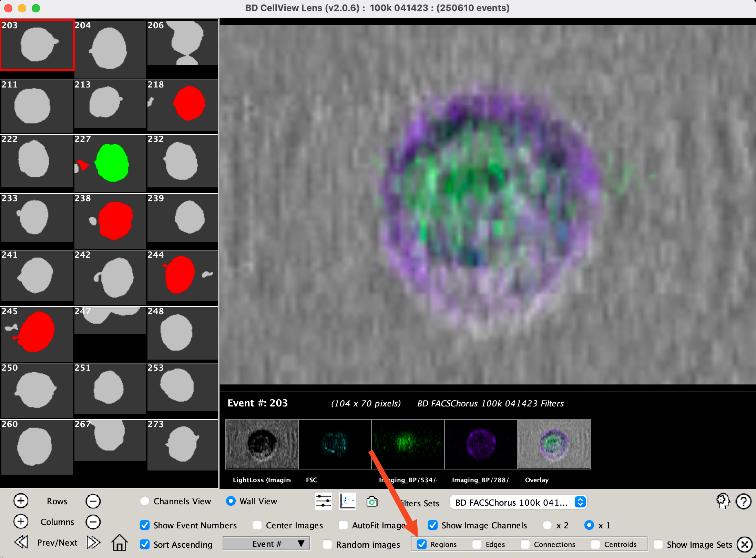Uncheck Show Event Numbers

[145, 525]
